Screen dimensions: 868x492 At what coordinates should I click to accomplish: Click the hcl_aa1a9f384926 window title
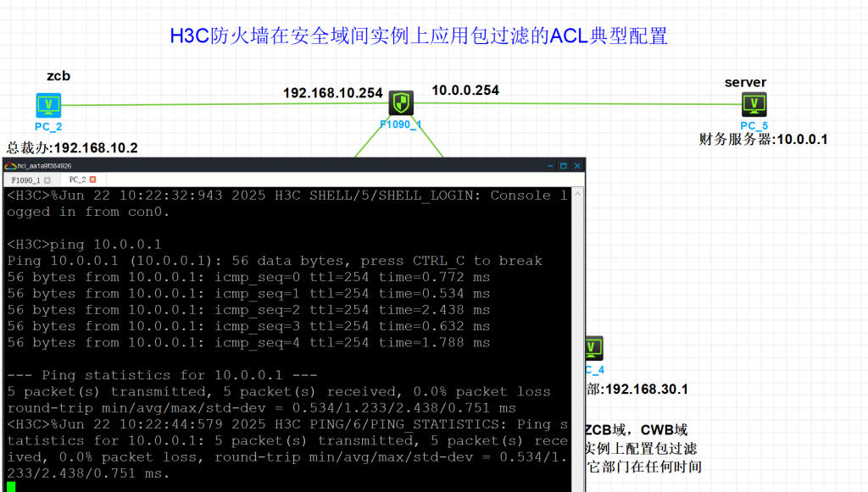tap(44, 166)
